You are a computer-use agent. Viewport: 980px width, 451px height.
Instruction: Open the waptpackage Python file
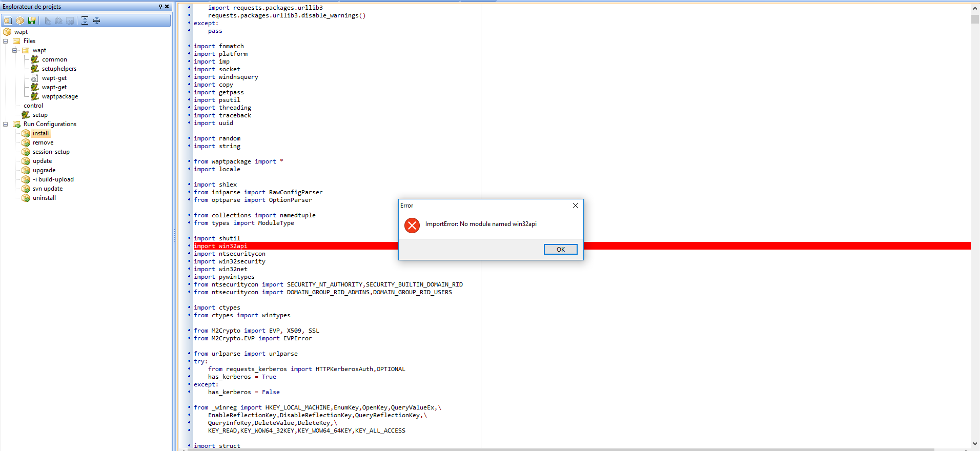60,96
